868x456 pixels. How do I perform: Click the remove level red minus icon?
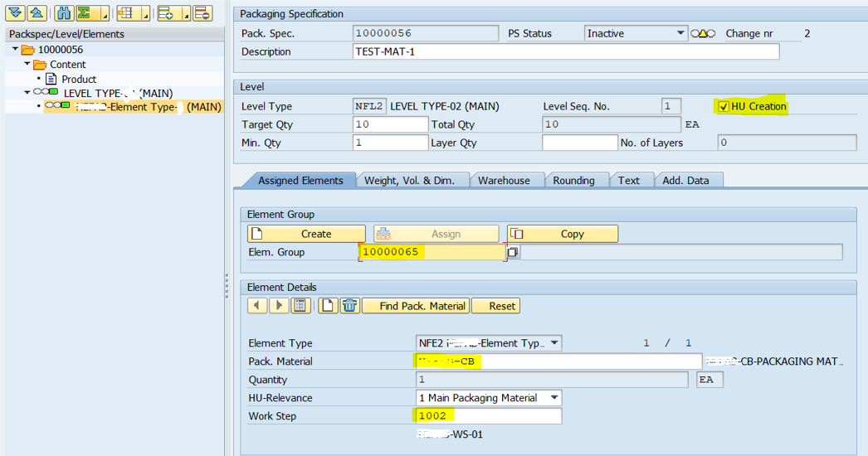pos(202,13)
